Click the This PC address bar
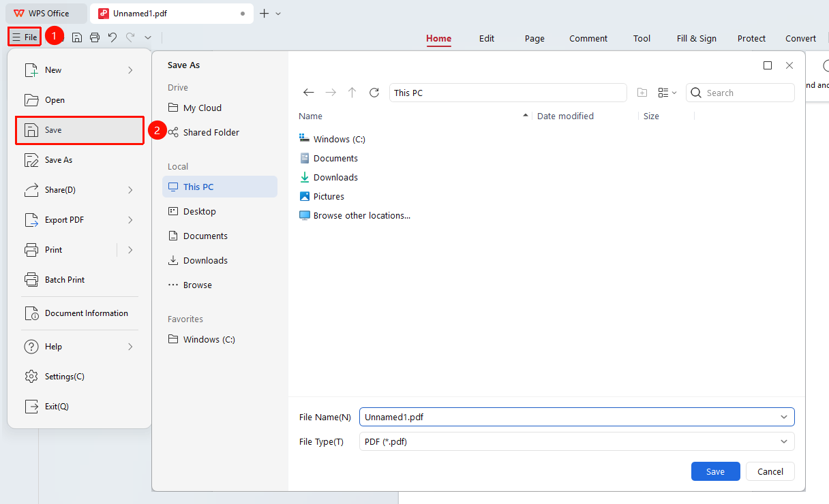829x504 pixels. [508, 93]
